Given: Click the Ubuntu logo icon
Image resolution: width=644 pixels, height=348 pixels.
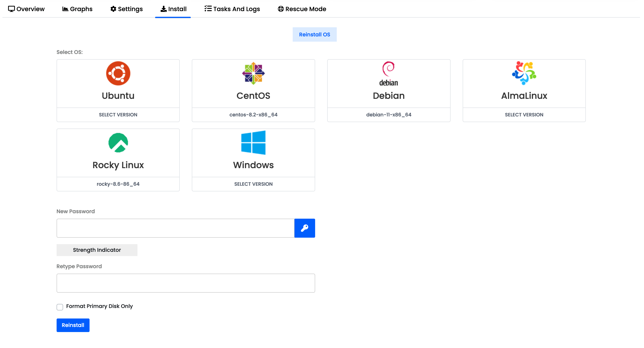Looking at the screenshot, I should pos(118,73).
